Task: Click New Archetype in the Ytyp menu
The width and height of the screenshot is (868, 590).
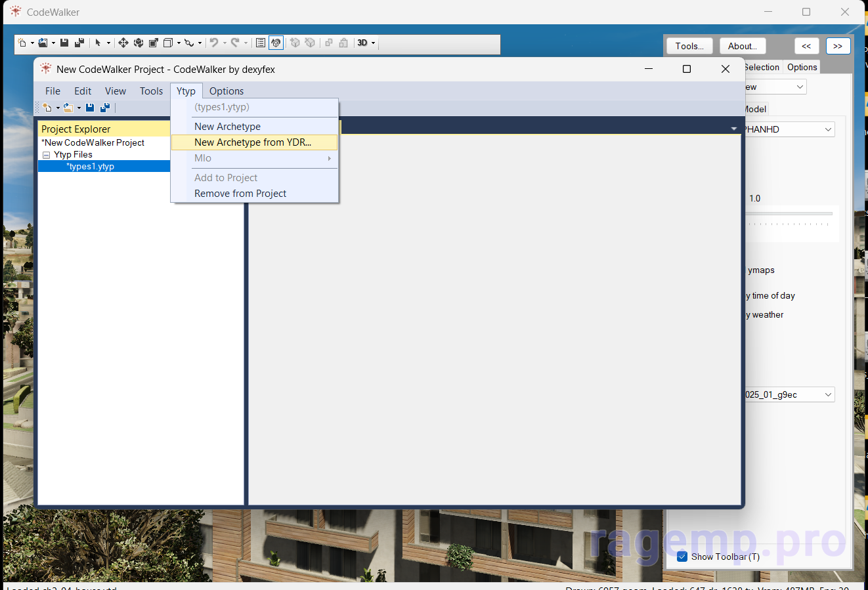Action: point(227,127)
